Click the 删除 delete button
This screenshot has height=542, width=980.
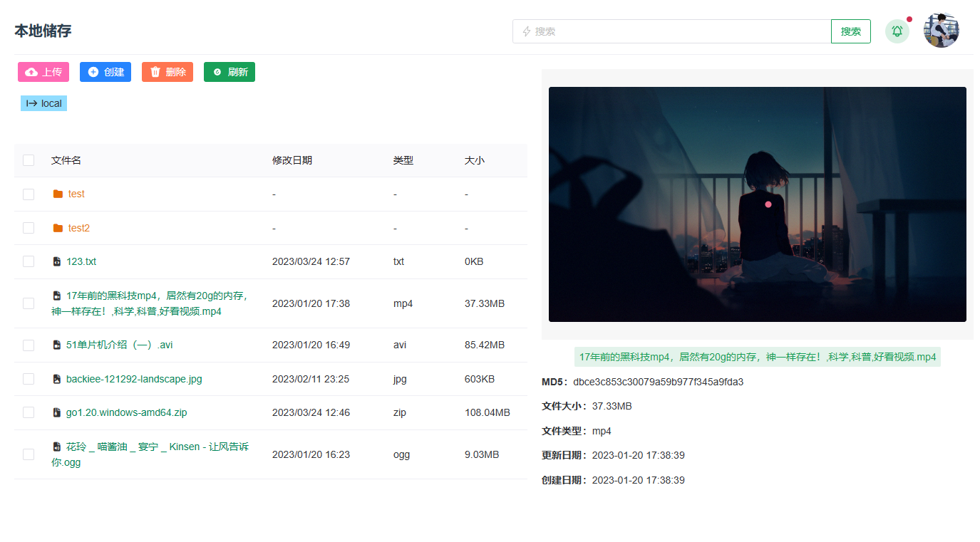pos(167,72)
